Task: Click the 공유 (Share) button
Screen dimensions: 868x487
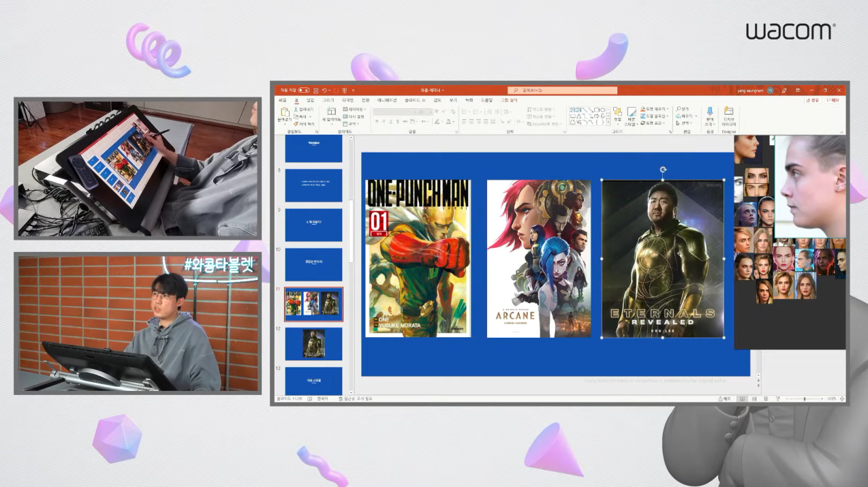Action: pos(813,100)
